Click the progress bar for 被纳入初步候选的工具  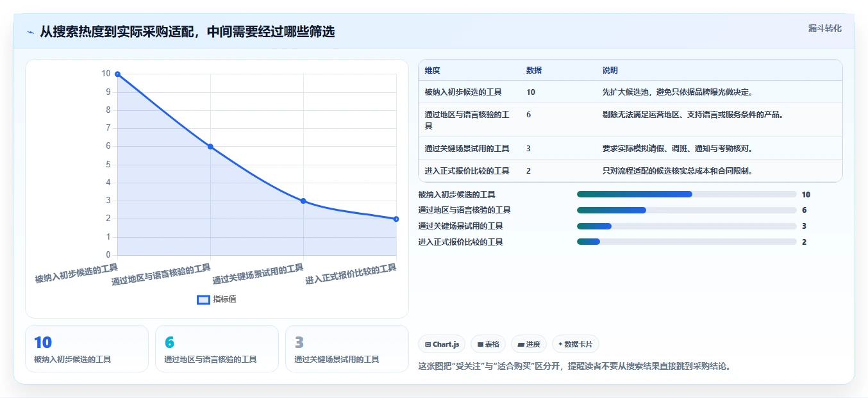pyautogui.click(x=687, y=194)
